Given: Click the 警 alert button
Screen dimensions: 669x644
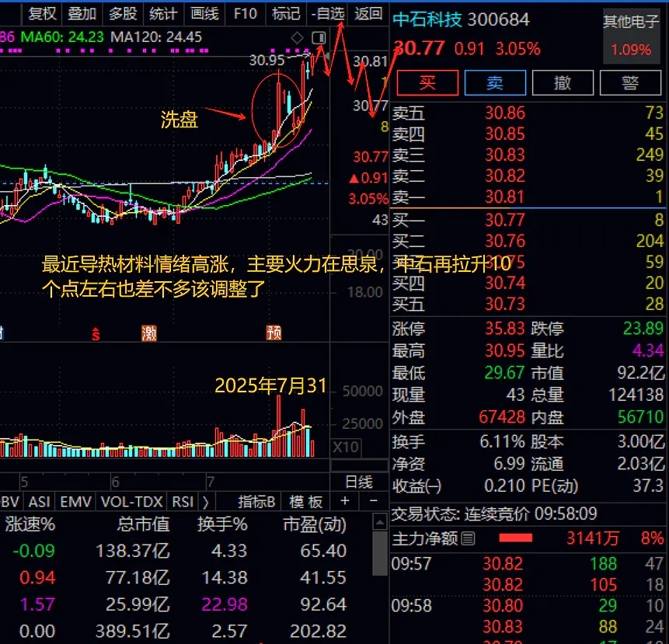Looking at the screenshot, I should click(x=631, y=83).
